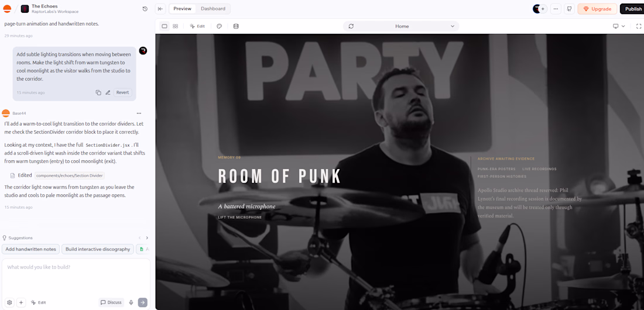Go to previous suggestions with left chevron
Viewport: 644px width, 310px height.
click(x=139, y=237)
